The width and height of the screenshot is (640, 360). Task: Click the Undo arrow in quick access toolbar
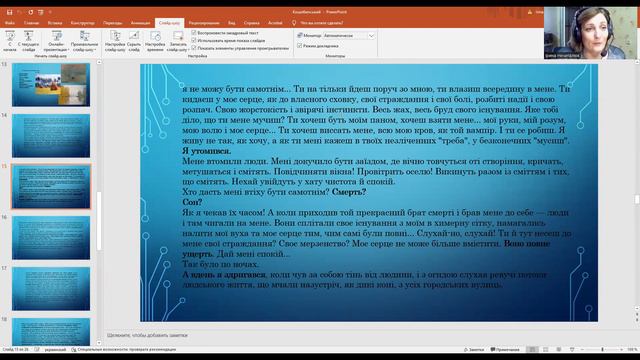coord(20,12)
